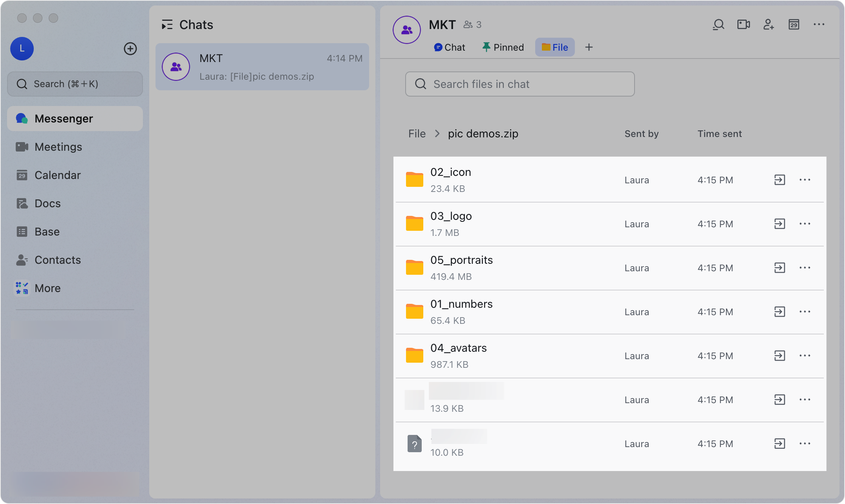The height and width of the screenshot is (504, 845).
Task: Open more options for the chat header
Action: (819, 24)
